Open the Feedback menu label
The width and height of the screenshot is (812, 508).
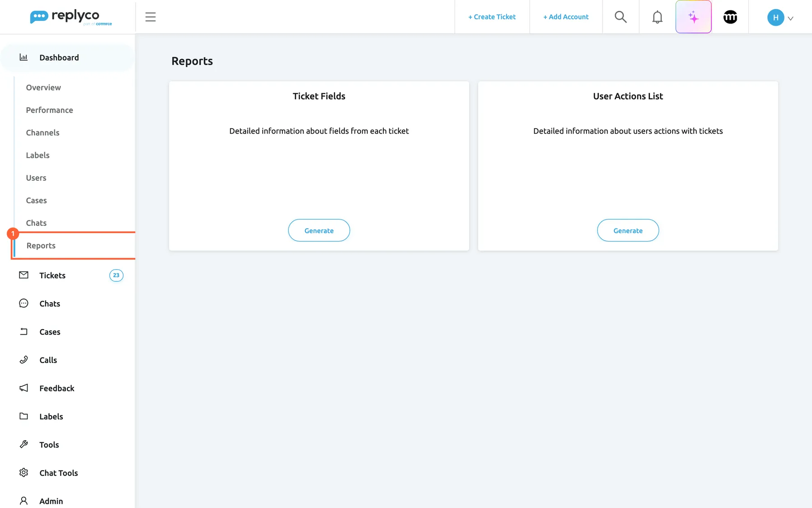pos(57,388)
